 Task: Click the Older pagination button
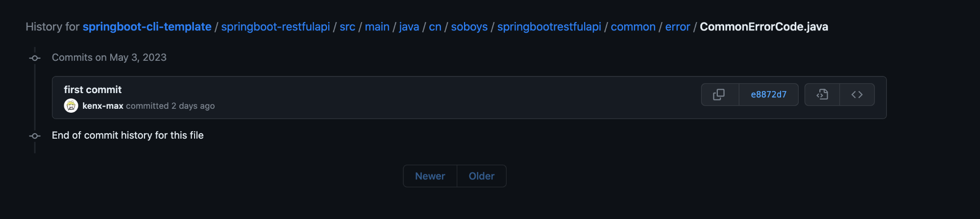482,176
